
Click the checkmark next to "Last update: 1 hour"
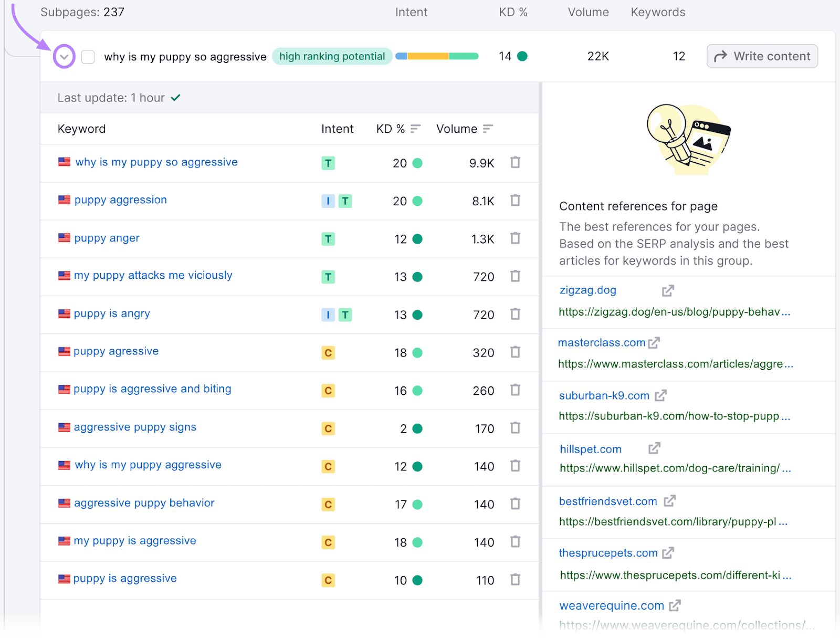pos(176,97)
